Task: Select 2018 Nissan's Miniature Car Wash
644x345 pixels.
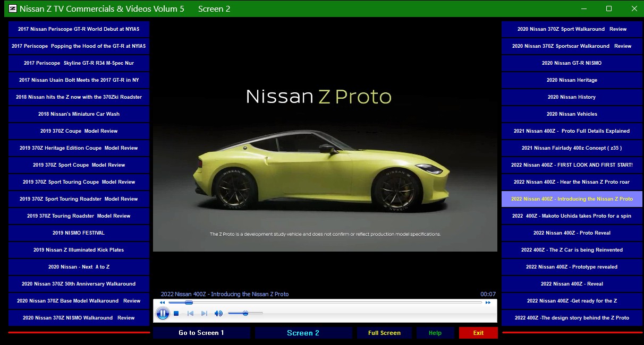Action: pyautogui.click(x=79, y=114)
